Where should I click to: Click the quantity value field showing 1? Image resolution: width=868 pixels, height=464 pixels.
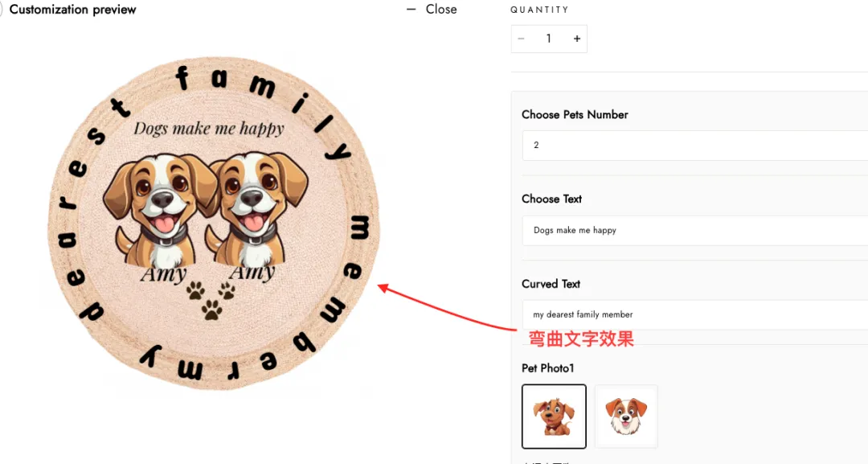(x=549, y=39)
